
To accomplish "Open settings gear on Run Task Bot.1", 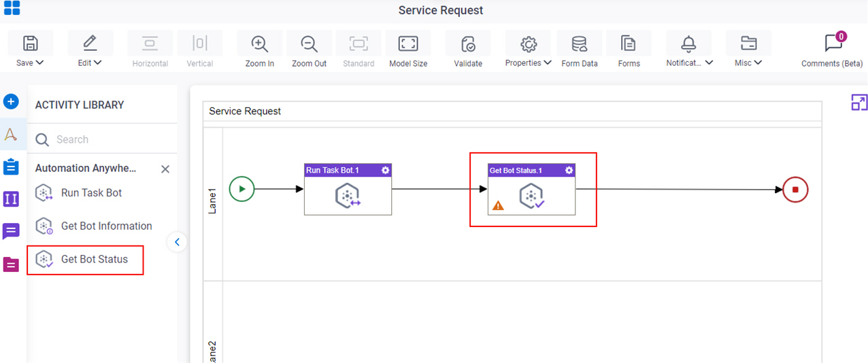I will pos(386,171).
